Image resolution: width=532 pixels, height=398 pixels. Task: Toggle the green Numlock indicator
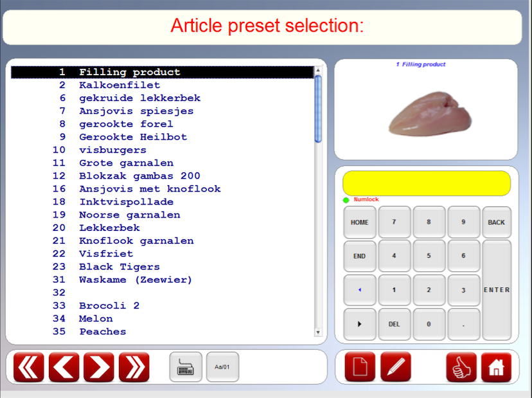click(346, 200)
